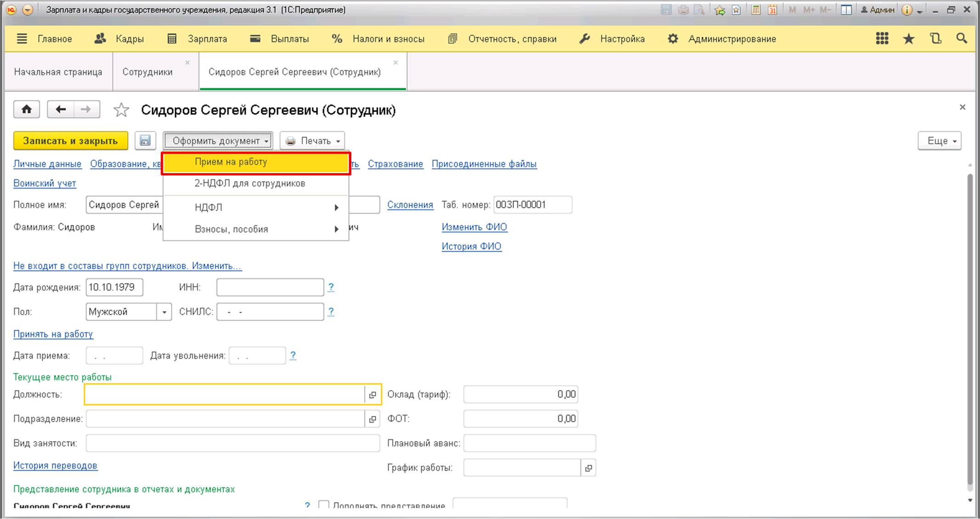Open the 1C application main menu logo
This screenshot has width=980, height=519.
point(11,10)
